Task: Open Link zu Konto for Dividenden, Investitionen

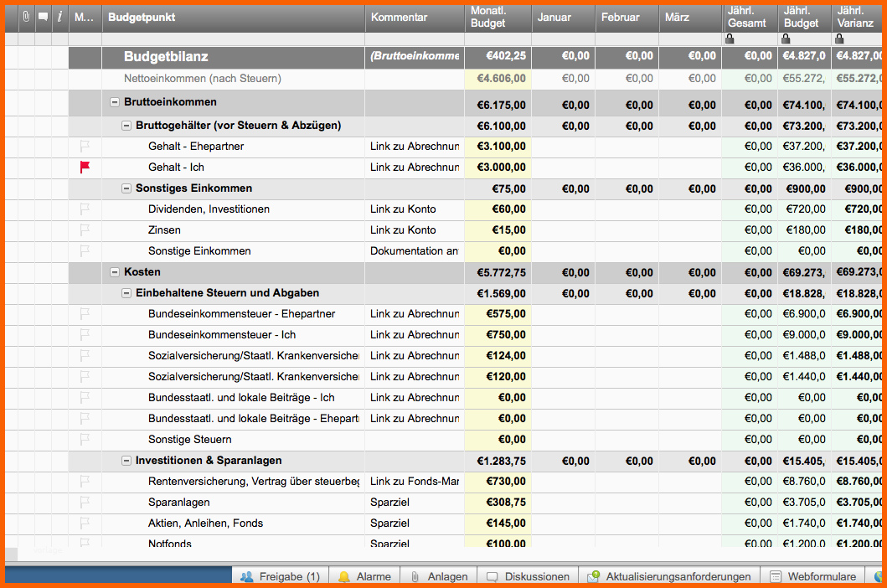Action: (403, 209)
